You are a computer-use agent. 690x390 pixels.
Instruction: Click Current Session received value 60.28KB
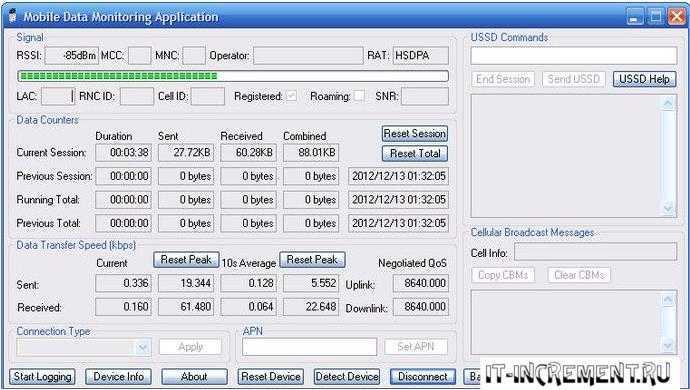[249, 153]
